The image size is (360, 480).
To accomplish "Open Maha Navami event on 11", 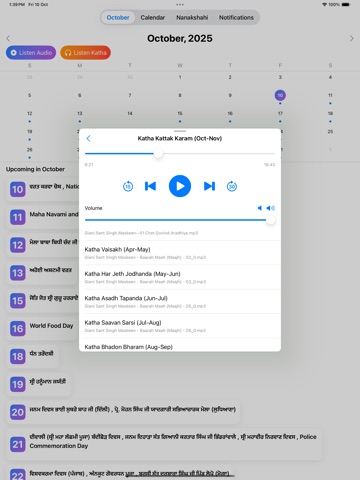I will 43,217.
